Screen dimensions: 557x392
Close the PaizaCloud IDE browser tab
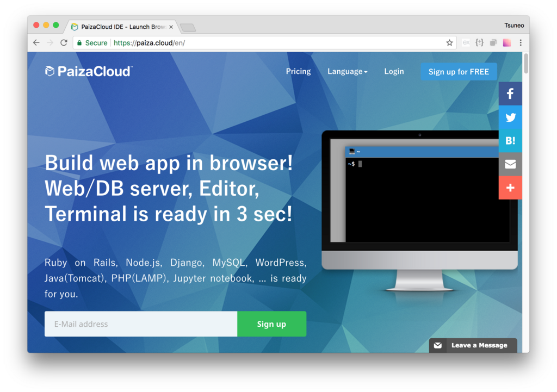[x=171, y=27]
